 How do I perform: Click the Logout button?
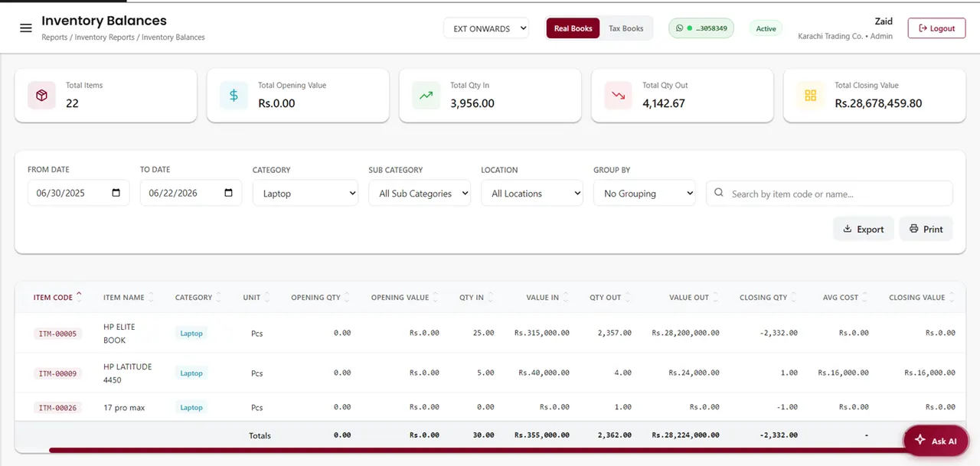click(936, 28)
